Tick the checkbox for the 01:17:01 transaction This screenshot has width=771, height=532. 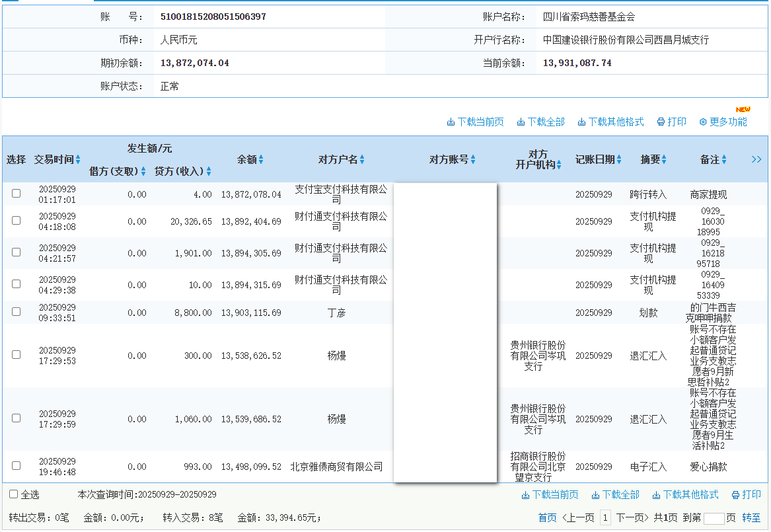pyautogui.click(x=17, y=194)
